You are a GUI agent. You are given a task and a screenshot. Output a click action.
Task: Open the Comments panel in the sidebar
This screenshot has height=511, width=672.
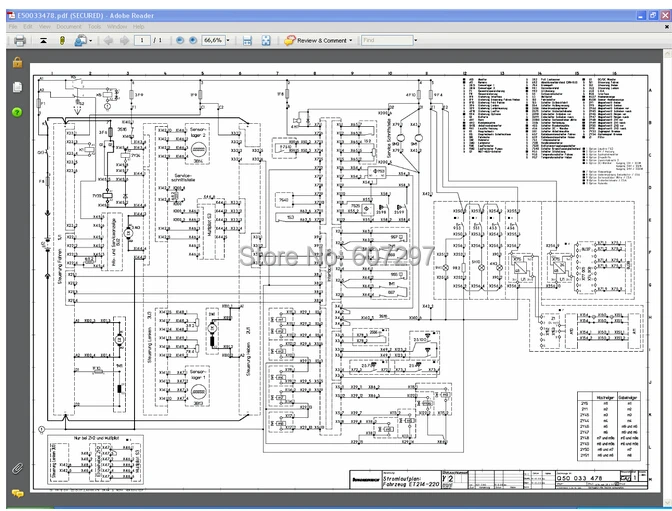tap(17, 492)
